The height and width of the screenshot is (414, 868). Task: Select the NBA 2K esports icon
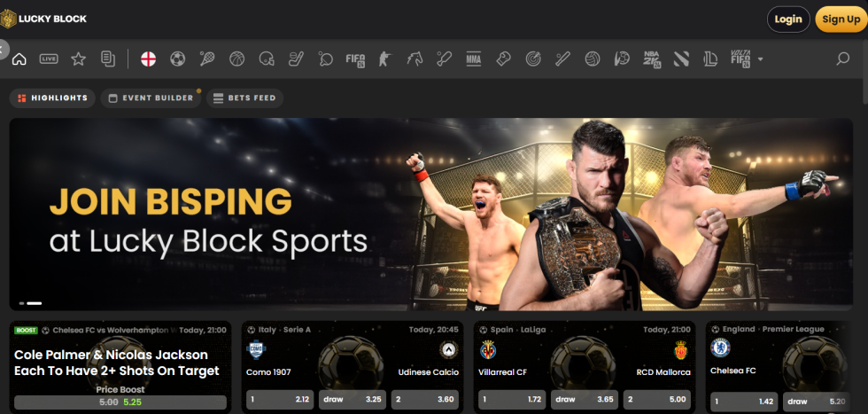point(651,59)
